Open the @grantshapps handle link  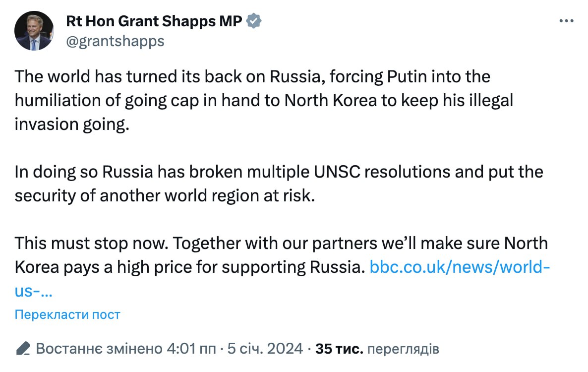point(115,41)
